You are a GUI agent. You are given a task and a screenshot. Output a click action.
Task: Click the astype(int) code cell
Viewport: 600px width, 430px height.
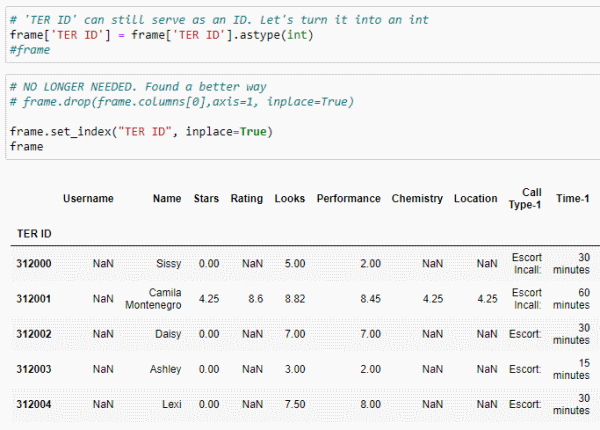[302, 35]
